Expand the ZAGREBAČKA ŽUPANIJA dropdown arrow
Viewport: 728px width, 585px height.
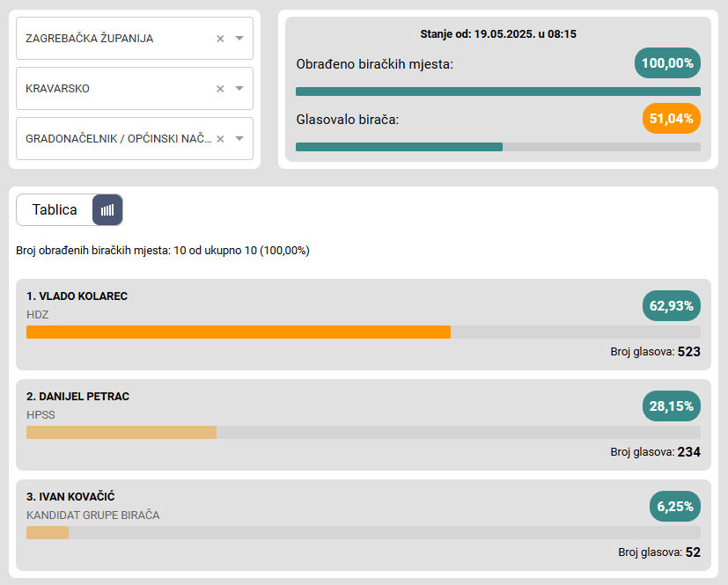[x=239, y=39]
